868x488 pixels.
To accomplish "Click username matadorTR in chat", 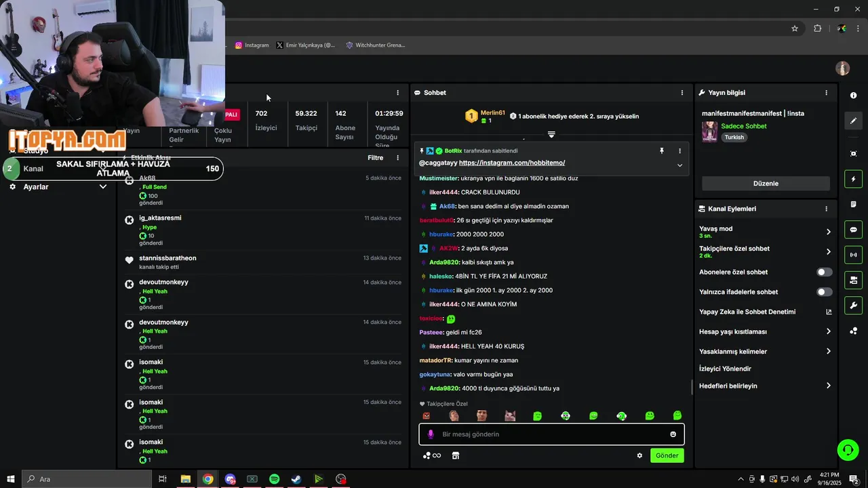I will (x=435, y=361).
